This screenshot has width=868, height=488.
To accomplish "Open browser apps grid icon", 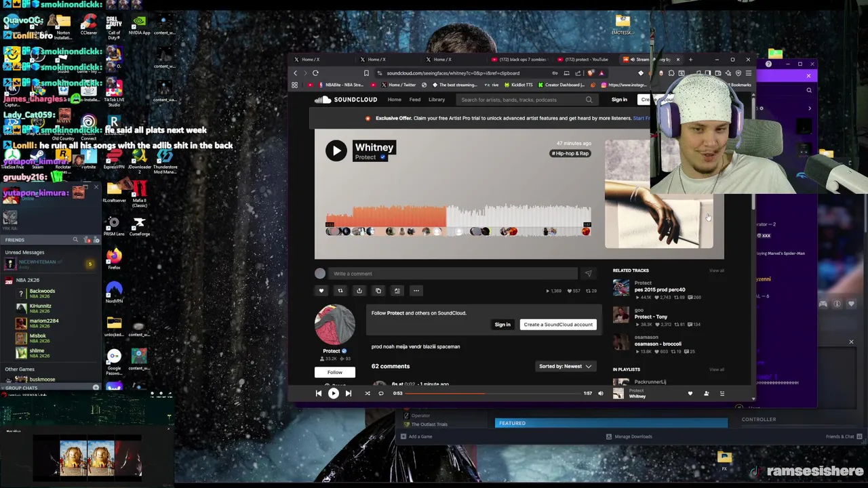I will pos(294,85).
